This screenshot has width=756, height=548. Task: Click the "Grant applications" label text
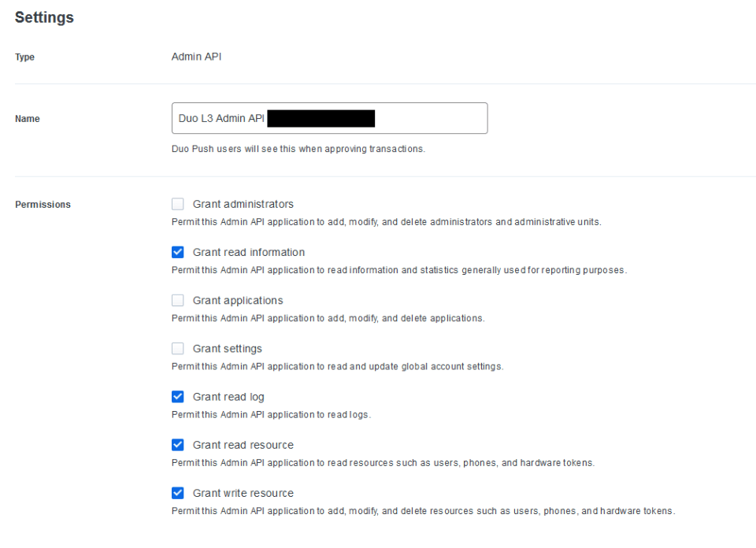tap(237, 300)
